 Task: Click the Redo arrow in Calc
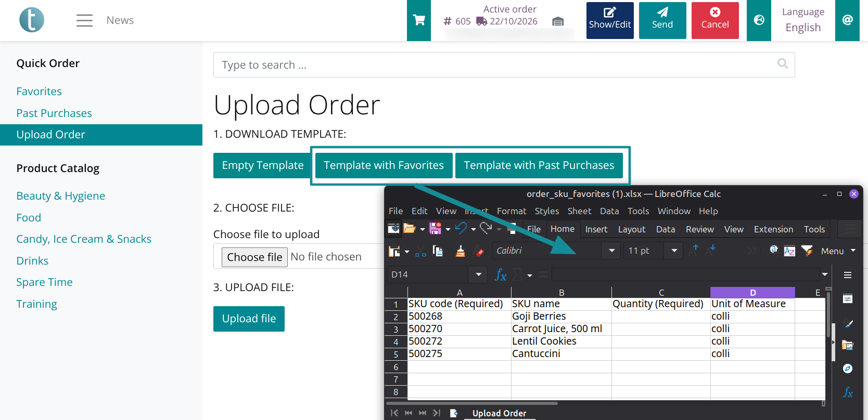click(486, 228)
